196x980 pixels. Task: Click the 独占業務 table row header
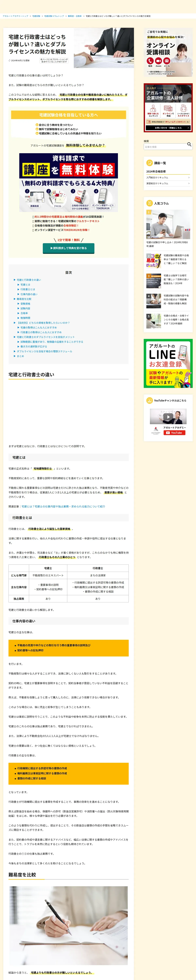19,599
